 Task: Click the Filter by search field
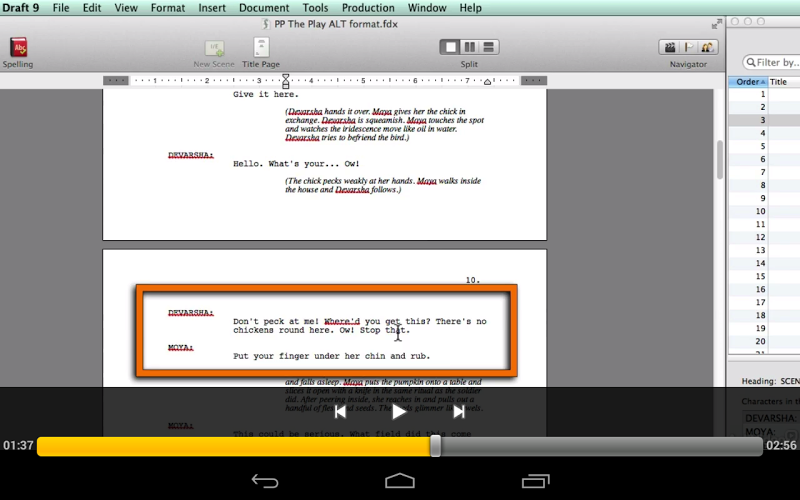coord(772,62)
